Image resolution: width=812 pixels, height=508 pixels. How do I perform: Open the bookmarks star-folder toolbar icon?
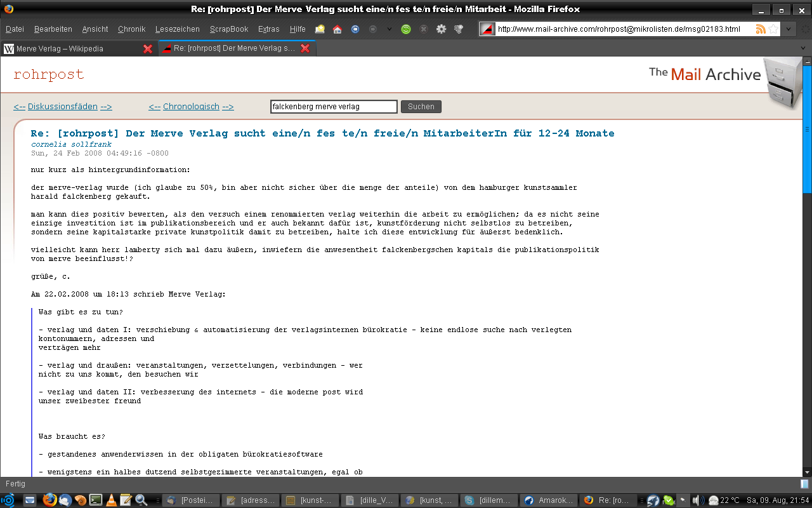[x=320, y=29]
